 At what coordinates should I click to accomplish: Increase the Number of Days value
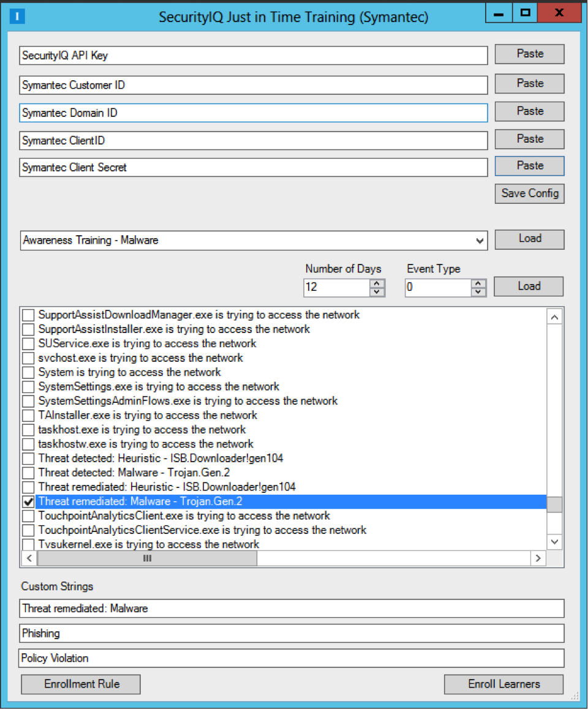point(378,283)
